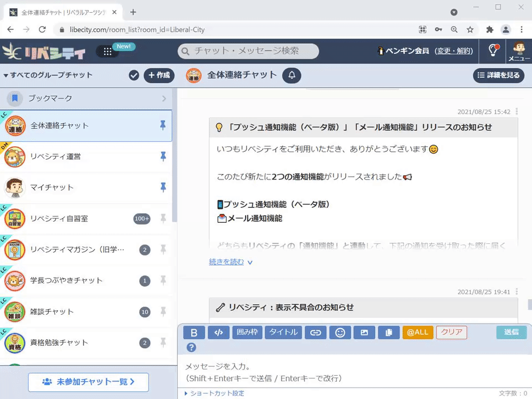
Task: Attach a file using the document icon
Action: (x=389, y=332)
